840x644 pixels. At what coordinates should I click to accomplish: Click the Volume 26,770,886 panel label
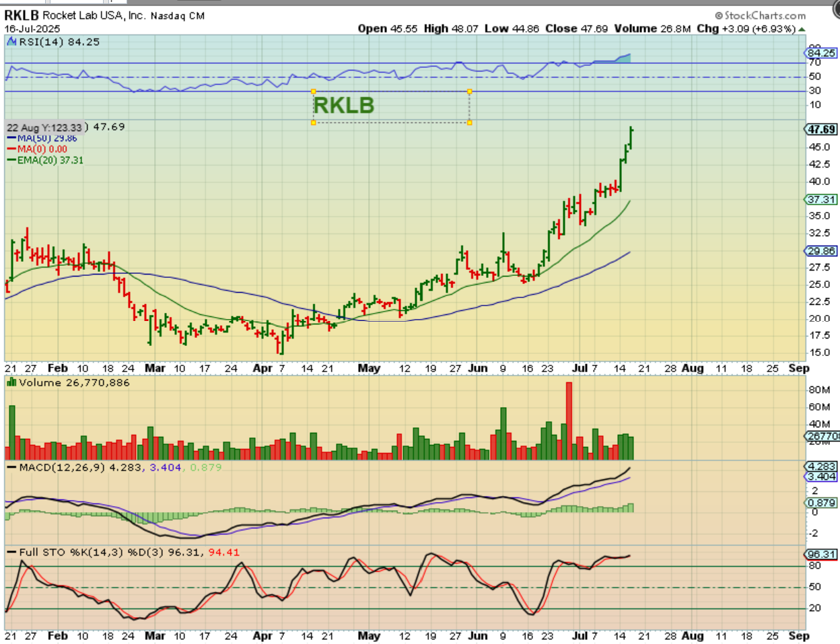(74, 382)
